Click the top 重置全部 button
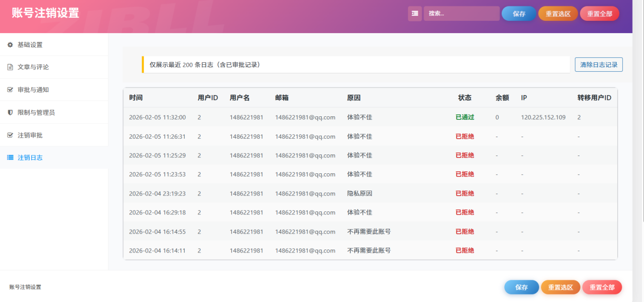Image resolution: width=644 pixels, height=302 pixels. 599,14
